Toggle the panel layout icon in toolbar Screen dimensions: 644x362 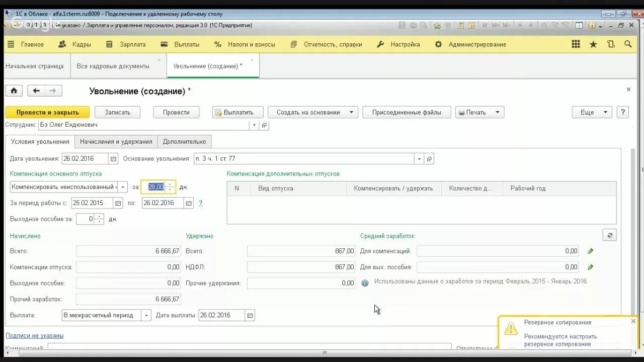[x=579, y=25]
